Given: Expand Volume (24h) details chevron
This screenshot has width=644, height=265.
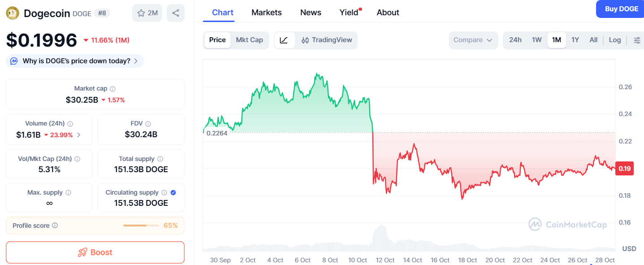Looking at the screenshot, I should tap(79, 135).
